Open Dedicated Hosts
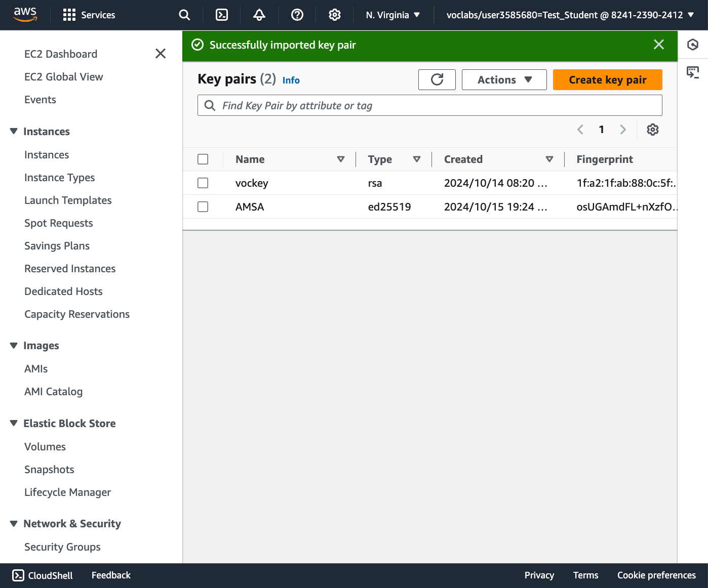The width and height of the screenshot is (708, 588). coord(63,291)
